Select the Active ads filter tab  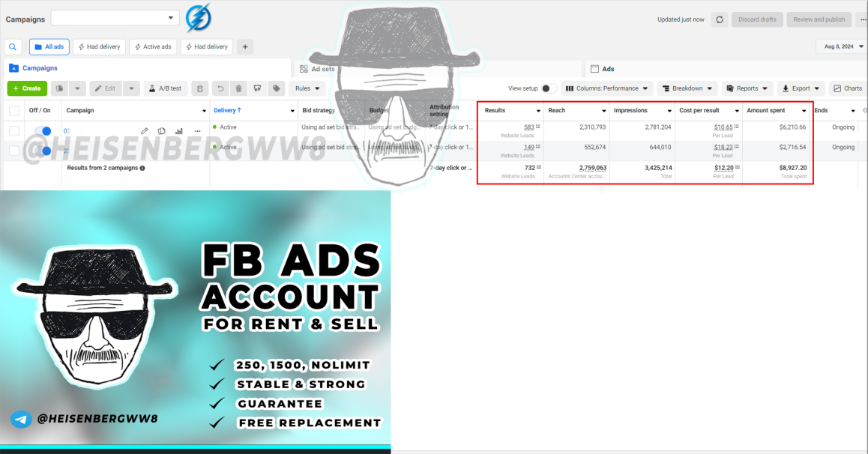[154, 47]
